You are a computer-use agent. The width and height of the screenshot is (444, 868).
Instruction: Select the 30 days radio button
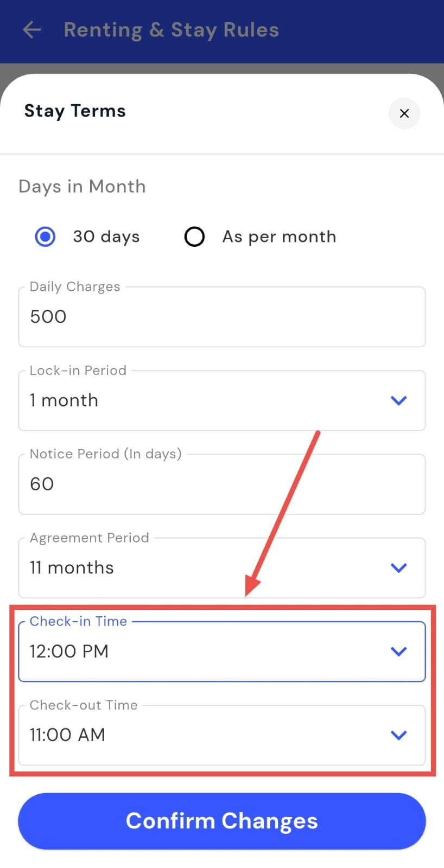tap(45, 237)
